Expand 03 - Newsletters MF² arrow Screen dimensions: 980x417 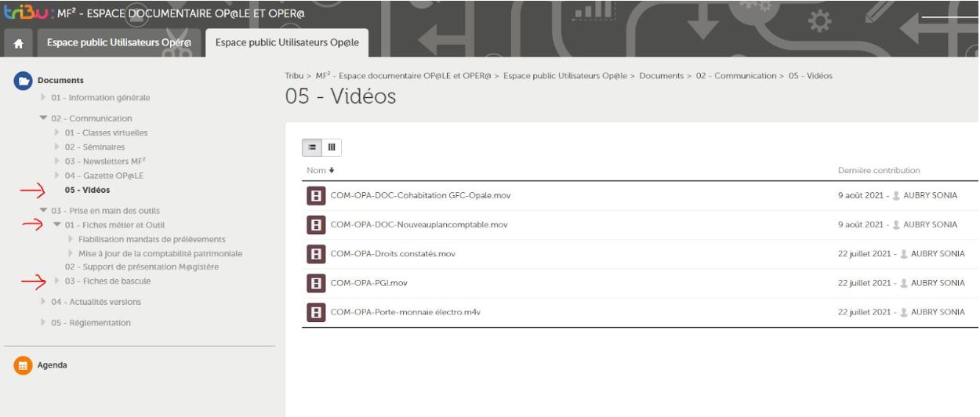(57, 161)
